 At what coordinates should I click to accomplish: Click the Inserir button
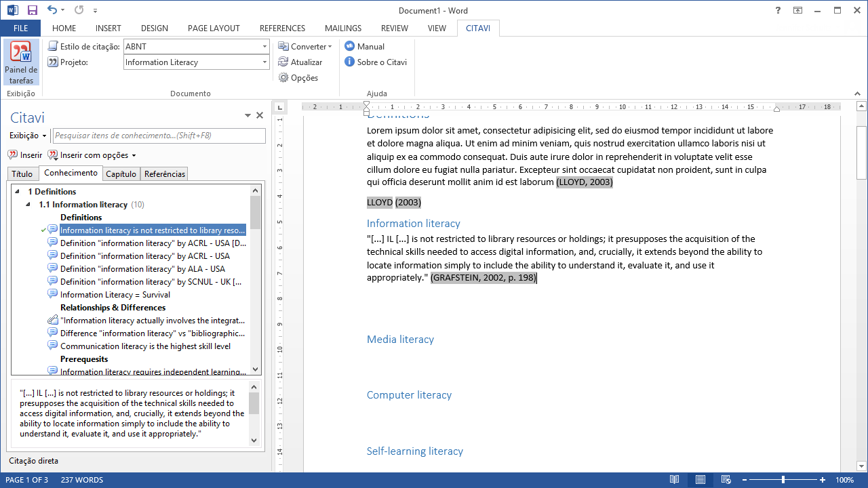pyautogui.click(x=25, y=155)
